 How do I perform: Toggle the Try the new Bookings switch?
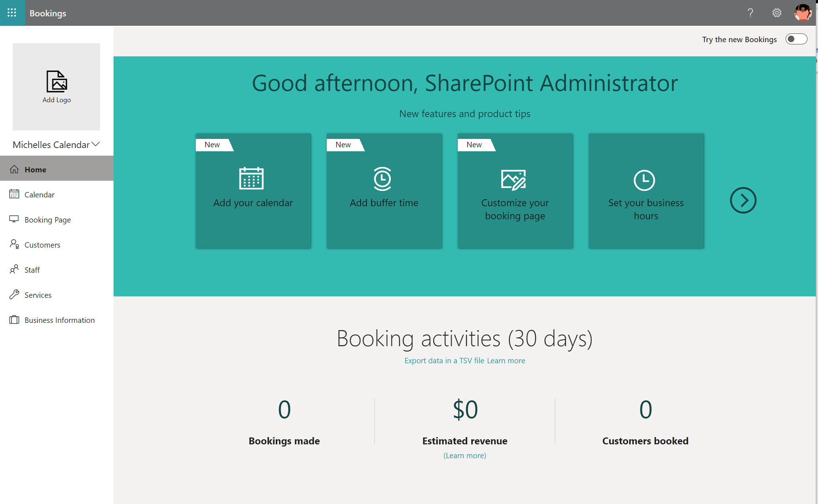(796, 39)
